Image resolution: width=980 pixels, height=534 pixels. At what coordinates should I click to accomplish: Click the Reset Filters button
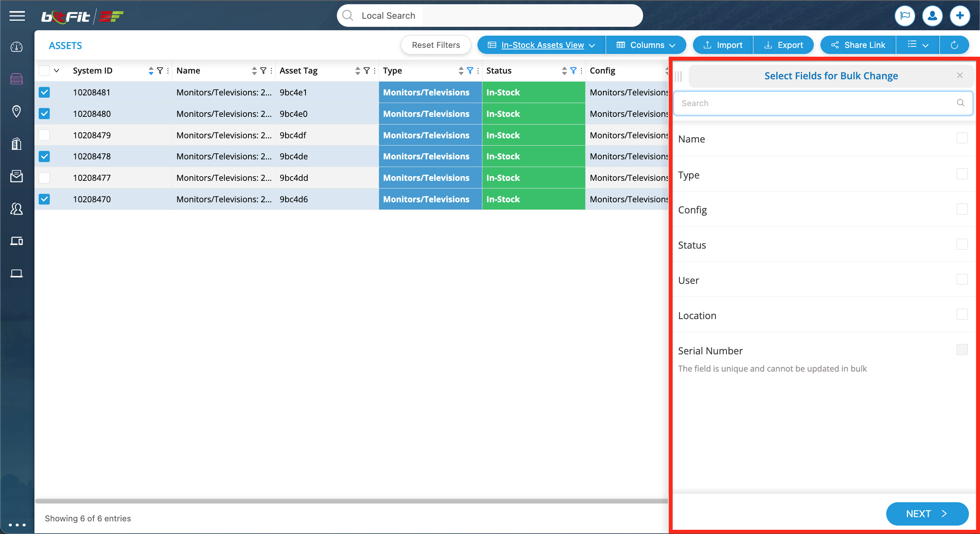(436, 45)
